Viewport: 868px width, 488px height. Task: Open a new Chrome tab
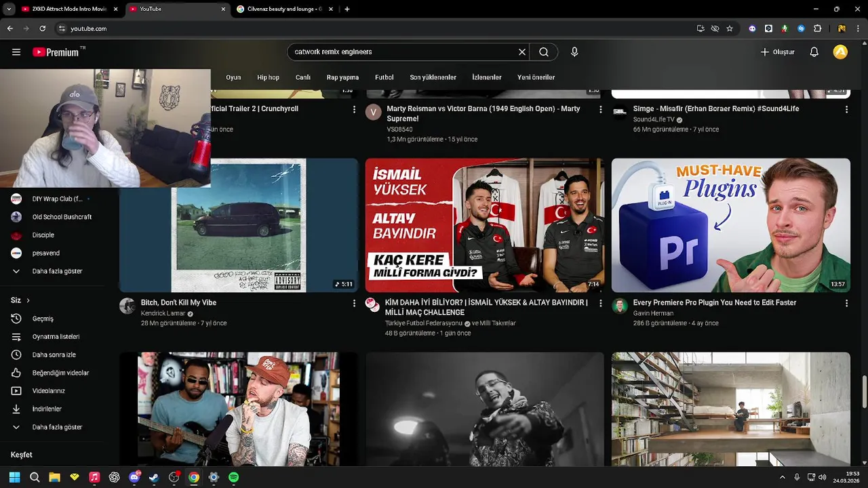coord(347,9)
